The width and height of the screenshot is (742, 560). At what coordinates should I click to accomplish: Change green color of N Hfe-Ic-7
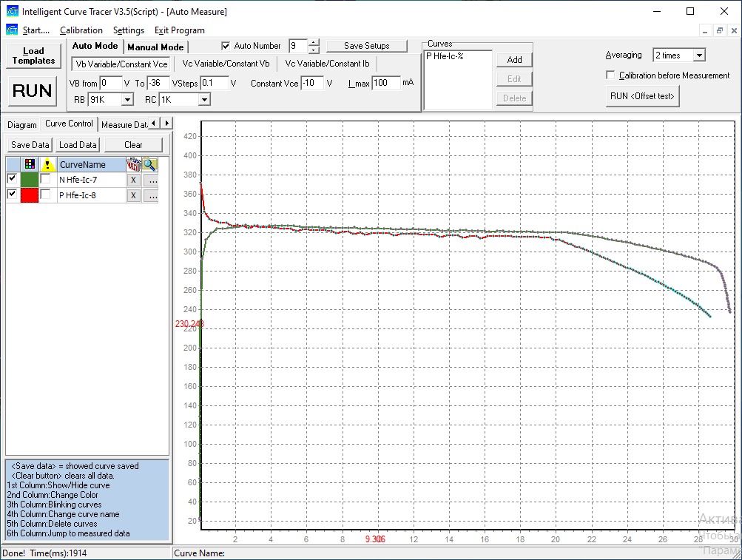30,180
